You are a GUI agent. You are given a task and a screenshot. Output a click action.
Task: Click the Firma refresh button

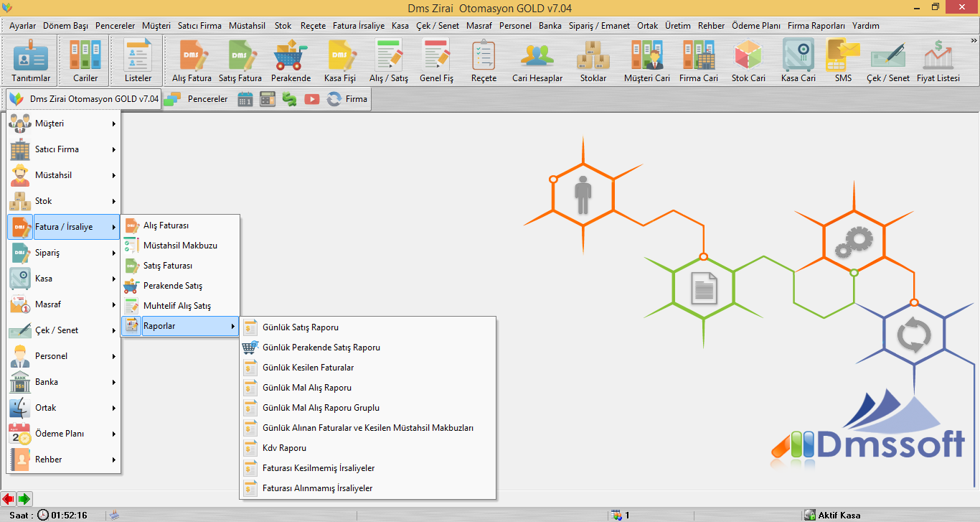[347, 99]
